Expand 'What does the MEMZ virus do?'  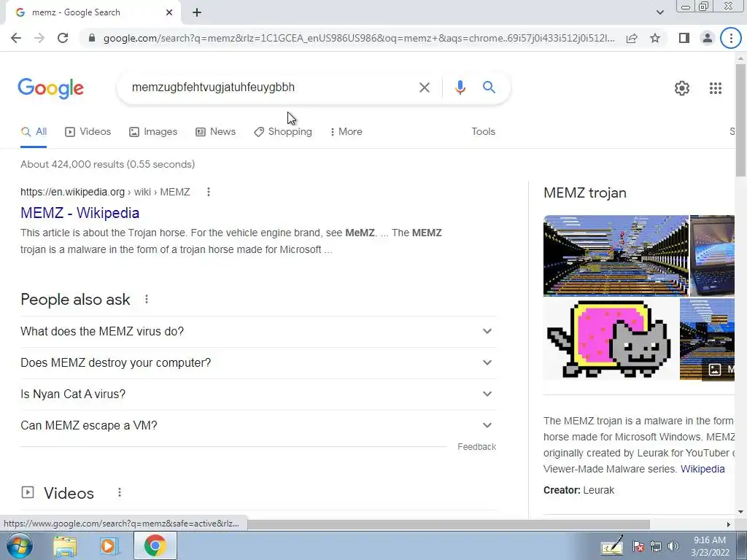(258, 332)
